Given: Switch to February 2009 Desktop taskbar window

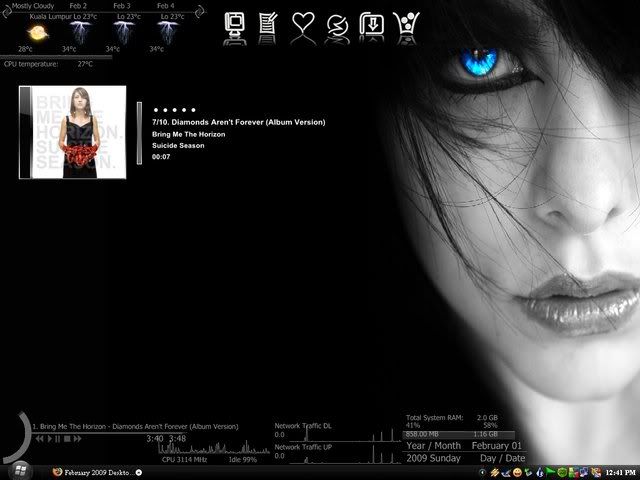Looking at the screenshot, I should click(x=98, y=473).
